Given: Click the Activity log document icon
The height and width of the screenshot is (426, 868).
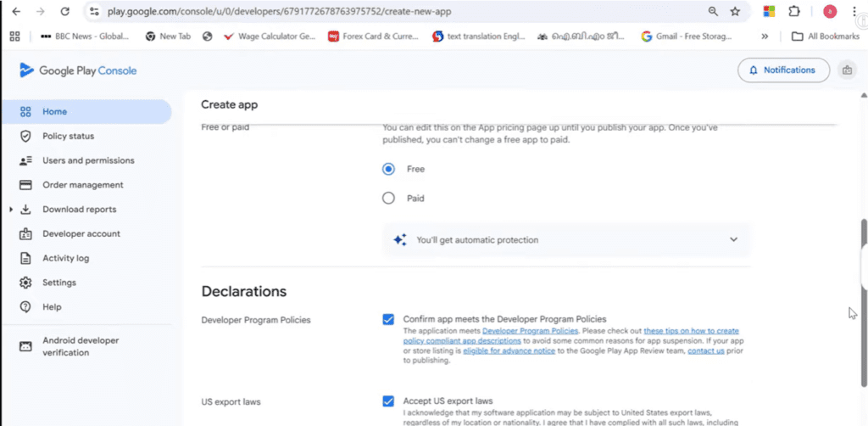Looking at the screenshot, I should point(25,258).
